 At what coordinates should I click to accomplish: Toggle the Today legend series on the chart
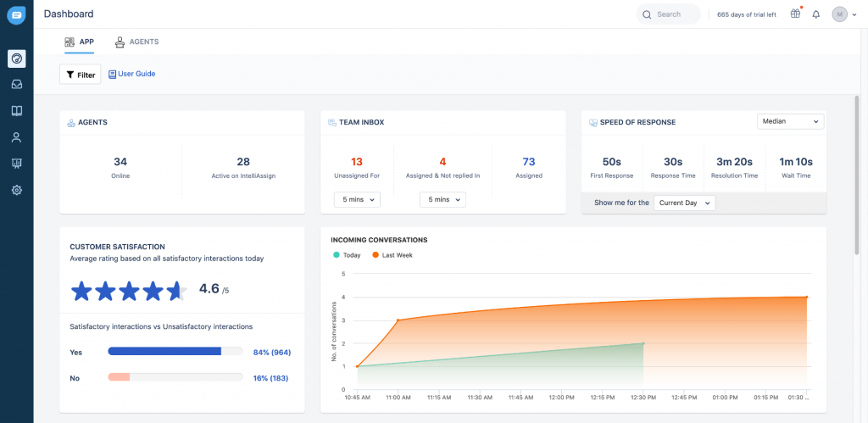click(x=347, y=255)
